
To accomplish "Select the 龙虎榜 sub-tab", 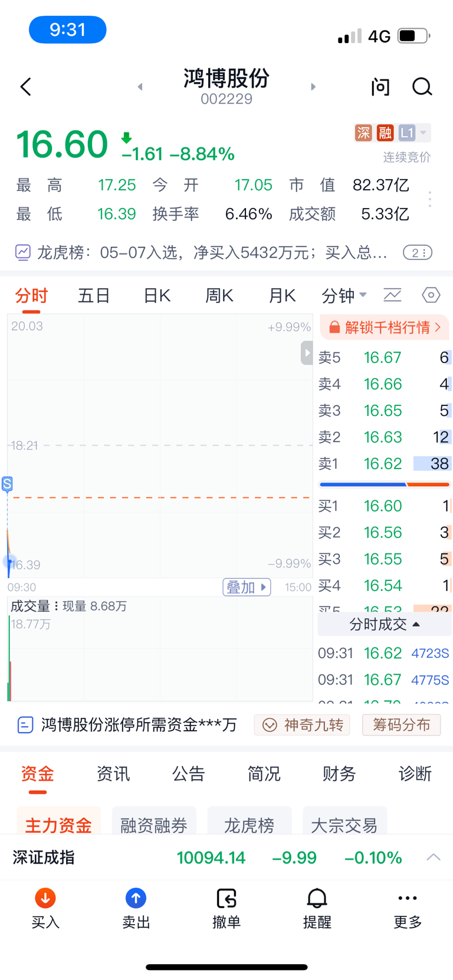I will click(250, 821).
